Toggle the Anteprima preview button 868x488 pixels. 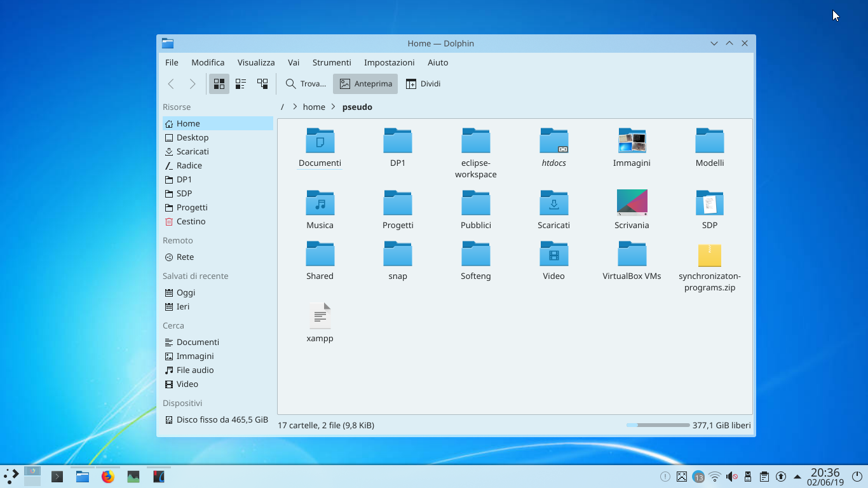(x=365, y=84)
